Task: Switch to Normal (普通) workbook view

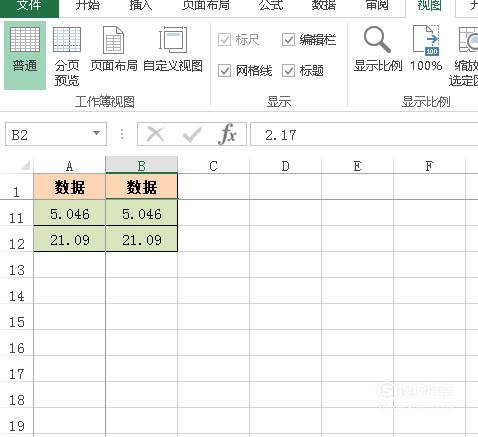Action: click(25, 55)
